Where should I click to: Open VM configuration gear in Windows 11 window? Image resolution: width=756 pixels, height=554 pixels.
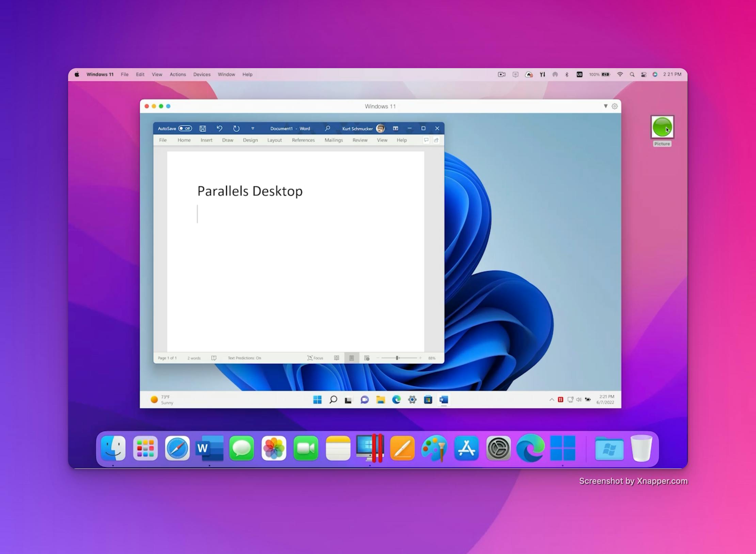(615, 106)
